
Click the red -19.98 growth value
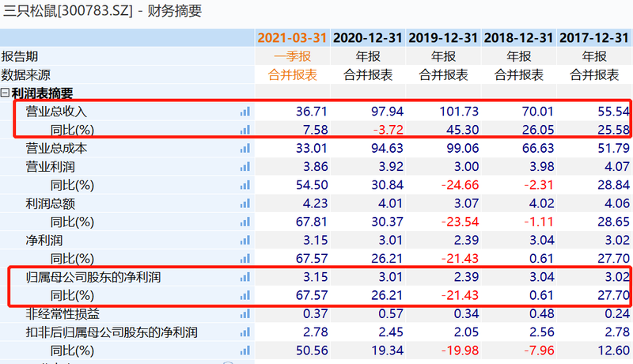pyautogui.click(x=460, y=351)
